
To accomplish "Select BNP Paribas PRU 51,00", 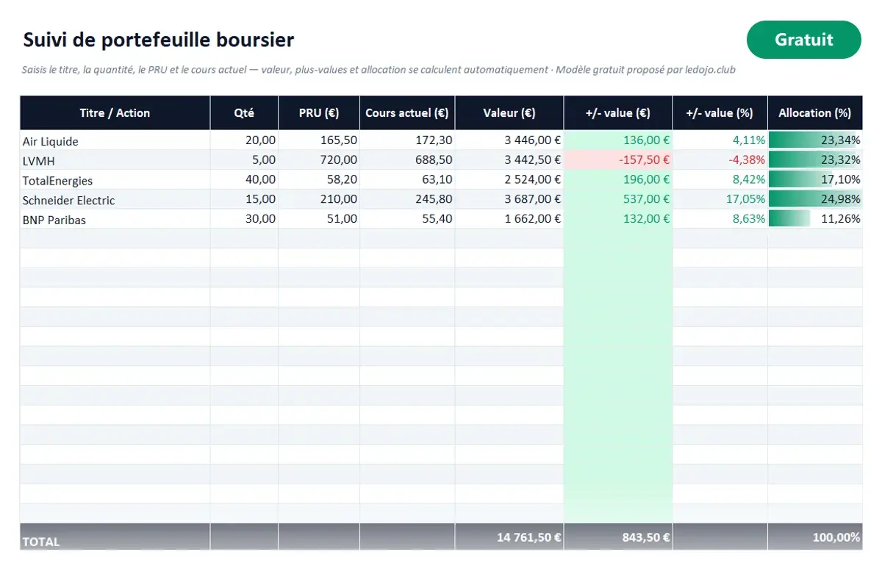I will pyautogui.click(x=319, y=219).
